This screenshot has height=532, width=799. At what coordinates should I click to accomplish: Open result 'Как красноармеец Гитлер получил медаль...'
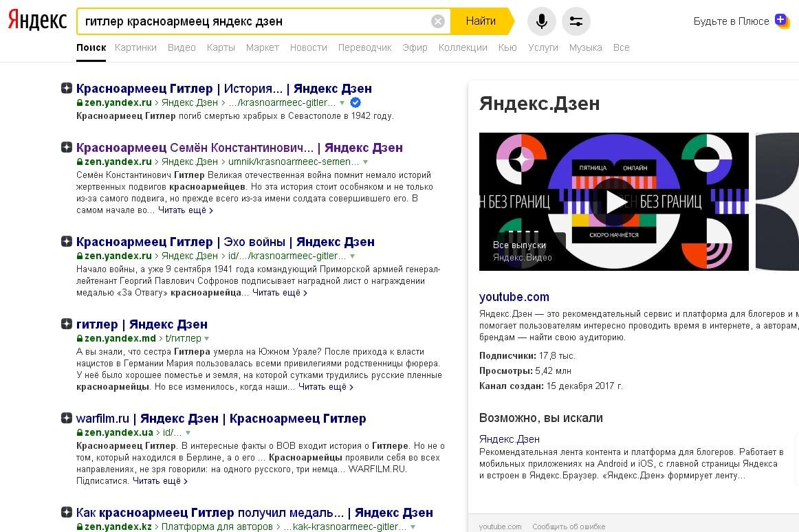click(255, 513)
